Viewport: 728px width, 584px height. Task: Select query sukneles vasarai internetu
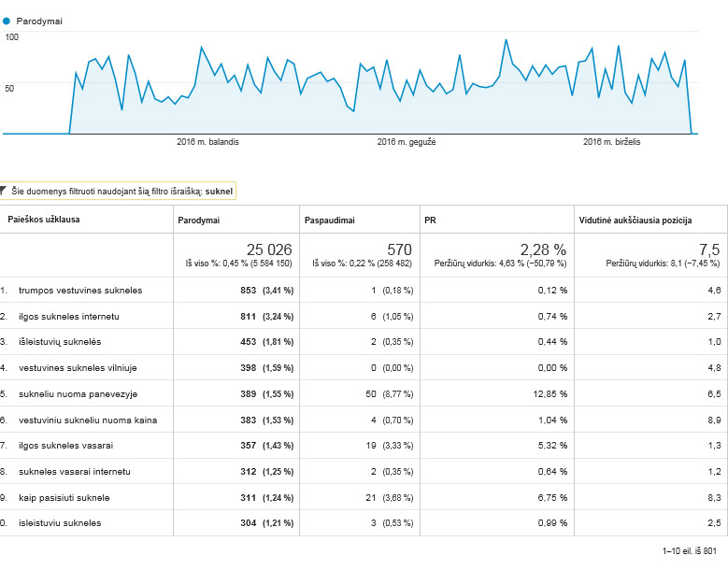pyautogui.click(x=74, y=471)
